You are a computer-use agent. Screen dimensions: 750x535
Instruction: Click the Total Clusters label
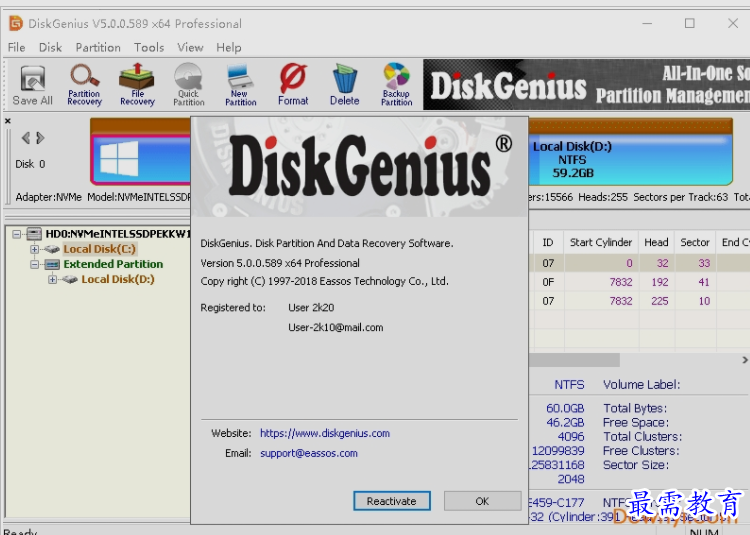[642, 437]
